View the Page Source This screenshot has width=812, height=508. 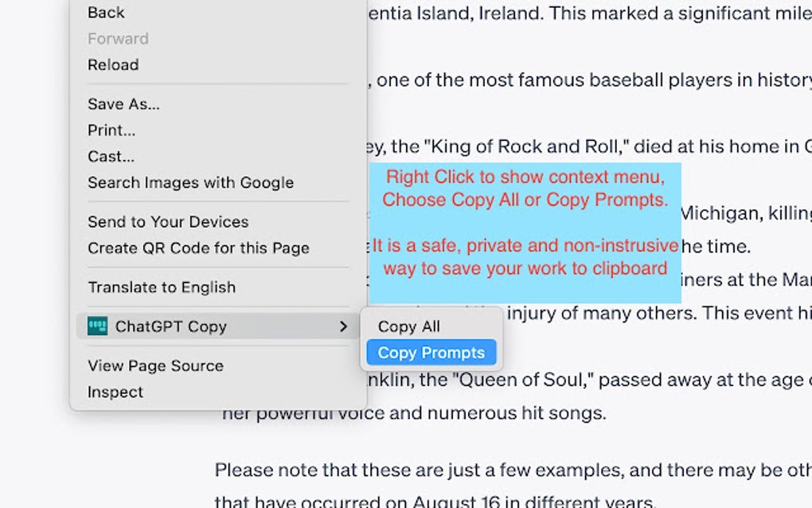pos(154,365)
